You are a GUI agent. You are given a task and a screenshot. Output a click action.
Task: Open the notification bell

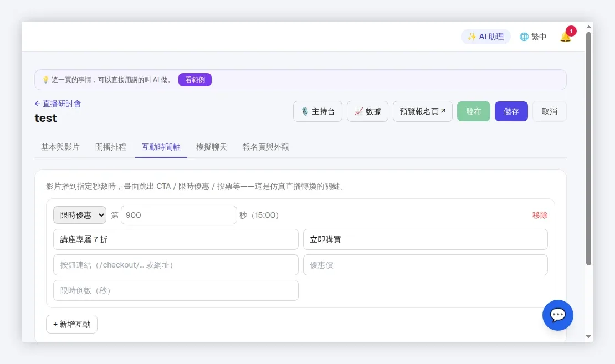click(566, 37)
